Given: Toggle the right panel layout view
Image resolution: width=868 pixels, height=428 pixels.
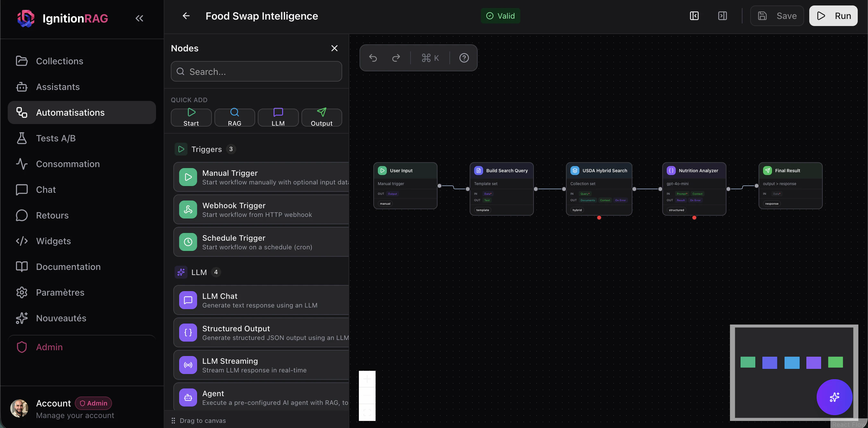Looking at the screenshot, I should pos(723,15).
